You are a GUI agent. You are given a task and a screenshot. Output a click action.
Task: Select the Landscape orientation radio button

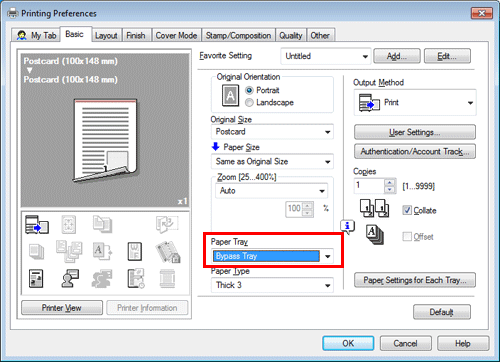(249, 103)
